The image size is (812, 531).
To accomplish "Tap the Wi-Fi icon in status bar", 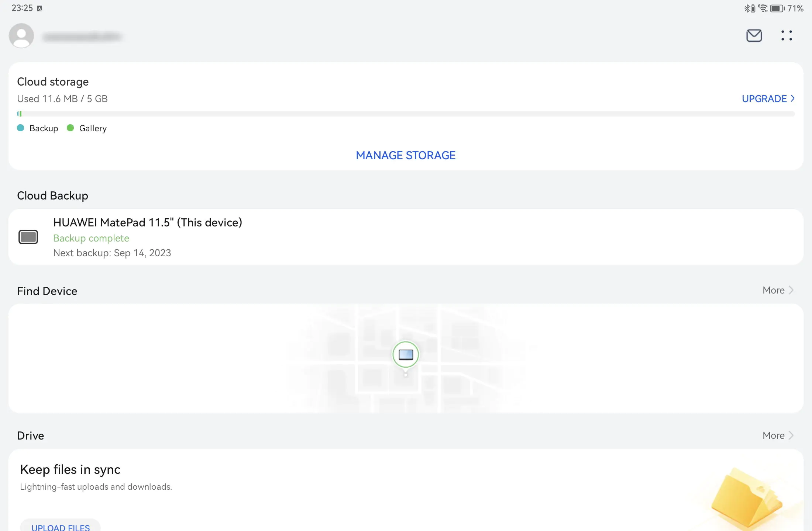I will (x=763, y=8).
